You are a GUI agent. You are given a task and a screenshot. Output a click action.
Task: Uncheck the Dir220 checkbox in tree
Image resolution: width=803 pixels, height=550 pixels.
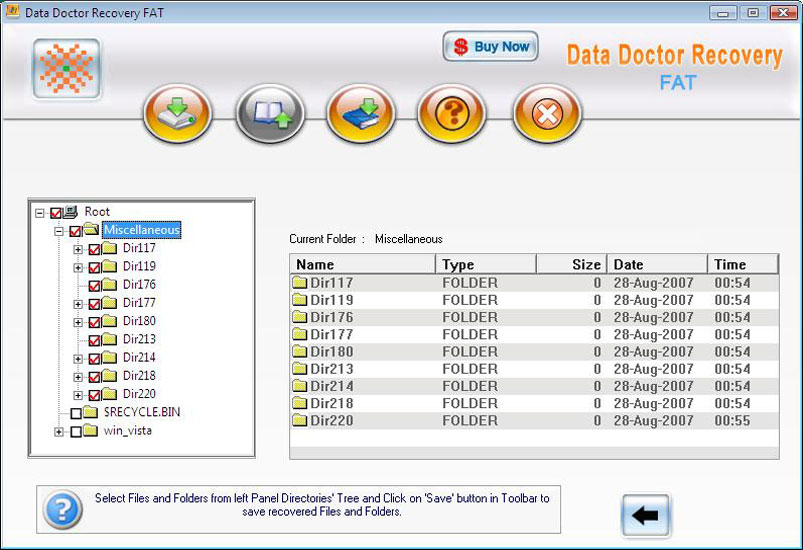click(x=94, y=395)
